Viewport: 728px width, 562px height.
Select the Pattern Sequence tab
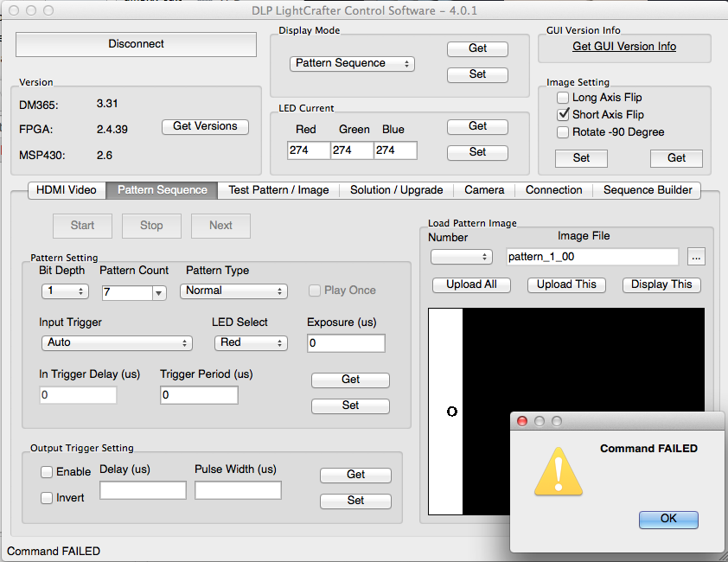pos(162,190)
